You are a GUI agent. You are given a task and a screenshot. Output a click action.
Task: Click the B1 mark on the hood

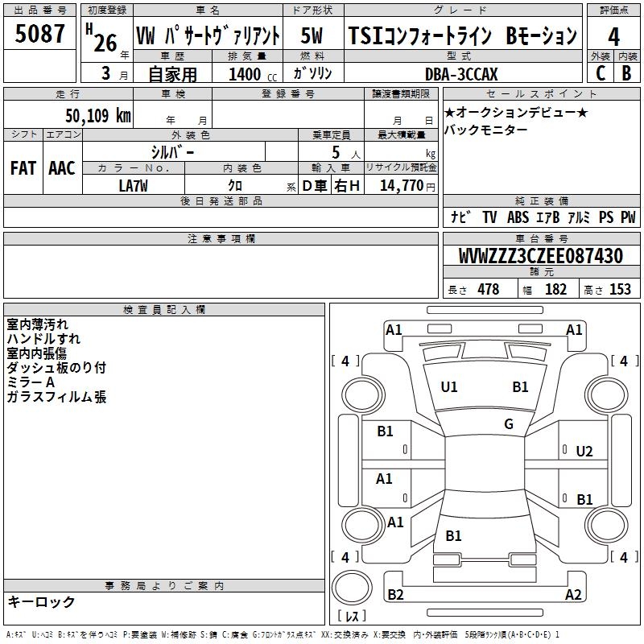(x=520, y=387)
